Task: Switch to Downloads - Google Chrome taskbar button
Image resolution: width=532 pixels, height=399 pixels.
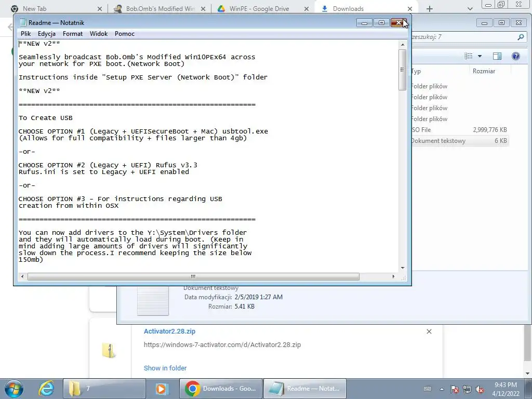Action: 220,389
